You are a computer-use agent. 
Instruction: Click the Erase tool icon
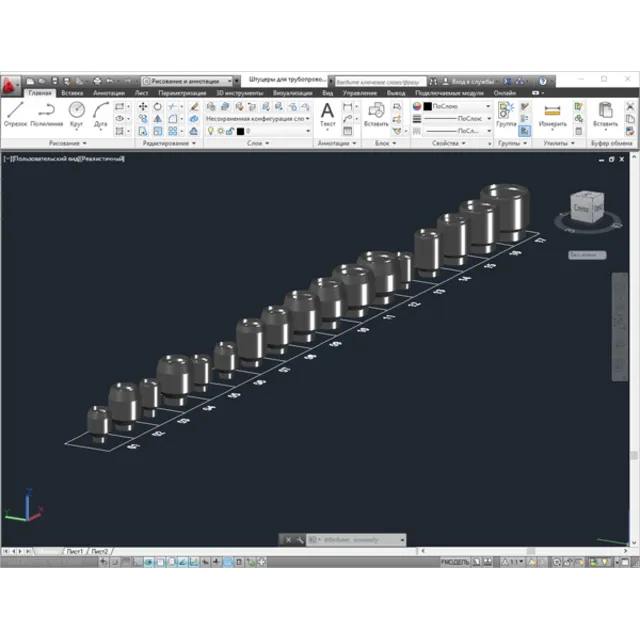194,107
